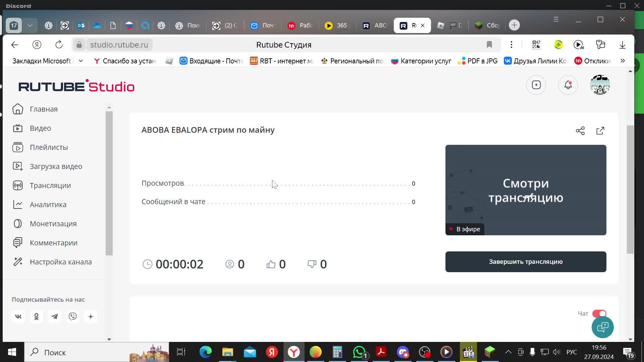Click the notifications bell icon
This screenshot has width=644, height=362.
[x=568, y=85]
